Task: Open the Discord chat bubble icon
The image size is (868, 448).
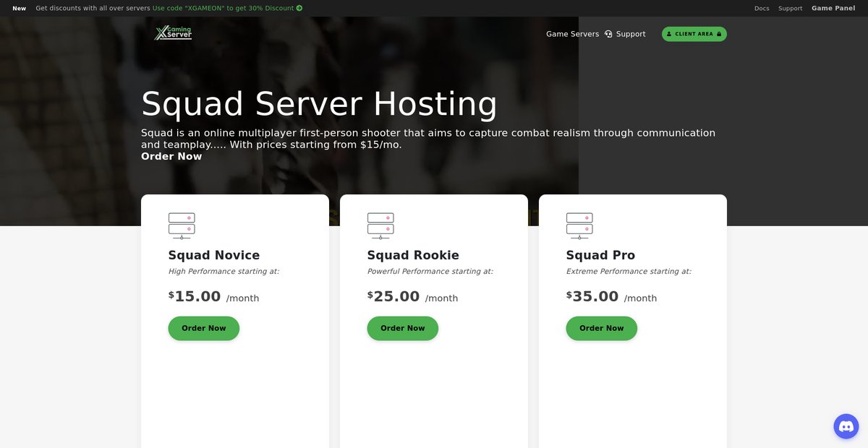Action: click(x=846, y=426)
